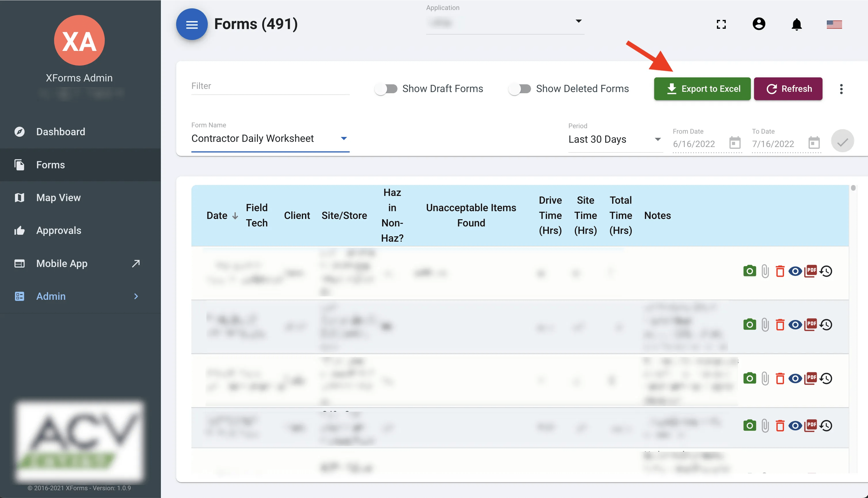Click the Filter text field
868x498 pixels.
(270, 86)
